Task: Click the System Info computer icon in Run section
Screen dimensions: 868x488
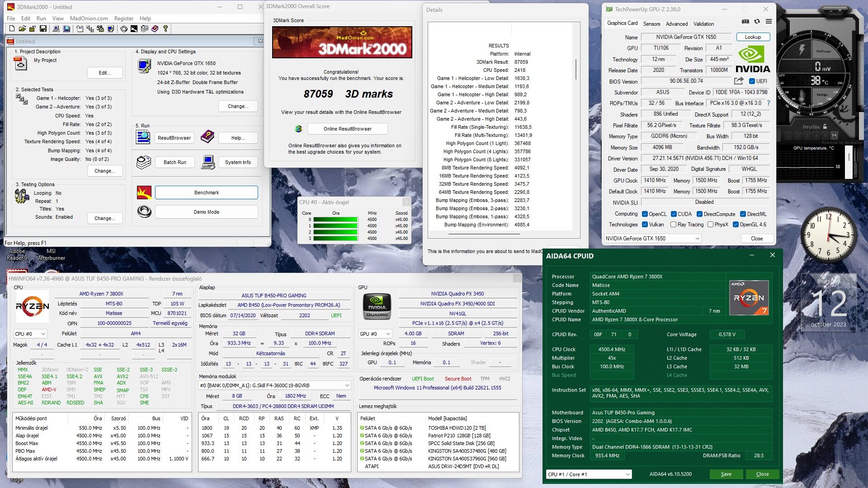Action: 208,162
